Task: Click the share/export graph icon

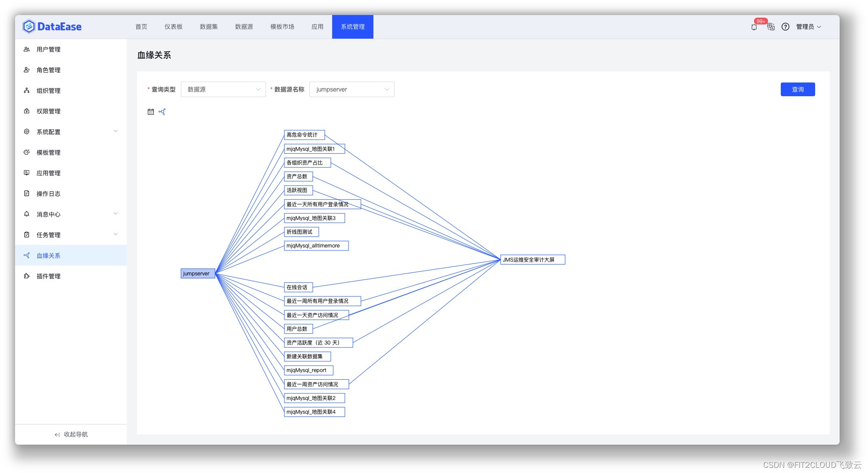Action: (162, 111)
